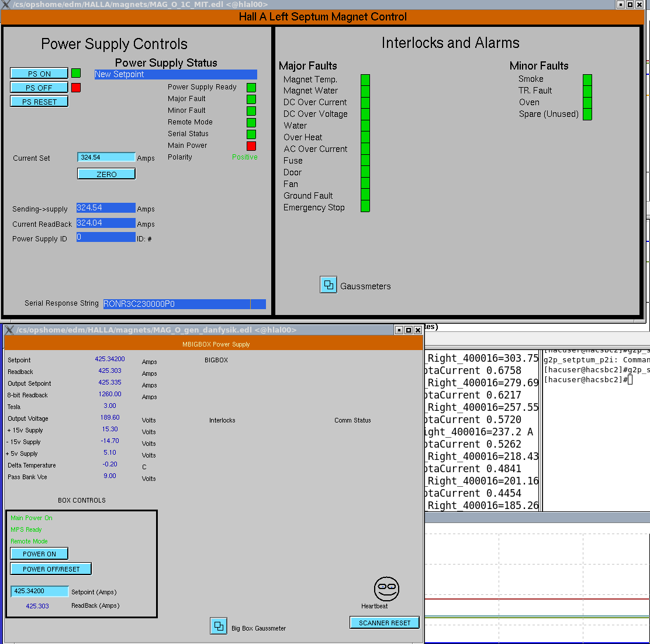Click the Main Power red status light
Screen dimensions: 650x644
click(x=251, y=146)
